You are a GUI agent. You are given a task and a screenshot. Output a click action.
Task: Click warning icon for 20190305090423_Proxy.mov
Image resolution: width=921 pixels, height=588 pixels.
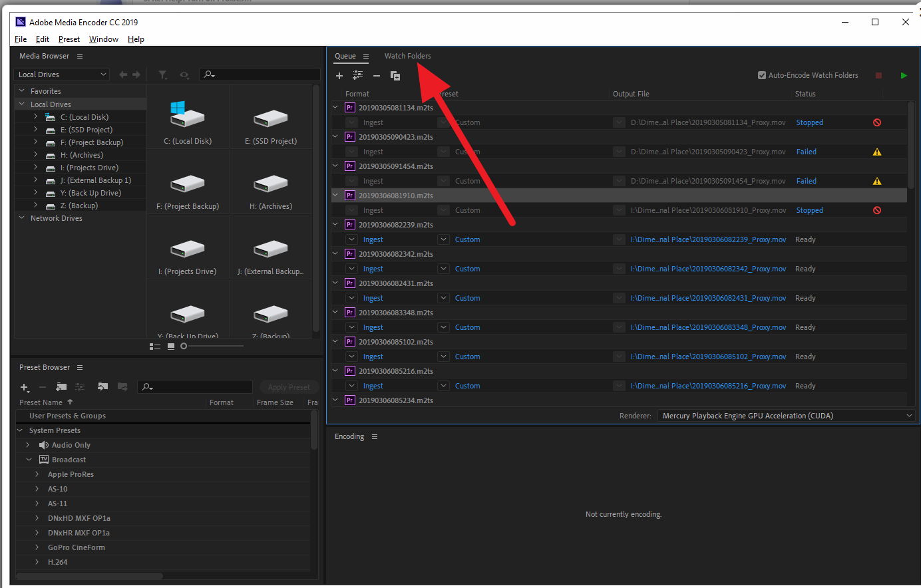[877, 152]
